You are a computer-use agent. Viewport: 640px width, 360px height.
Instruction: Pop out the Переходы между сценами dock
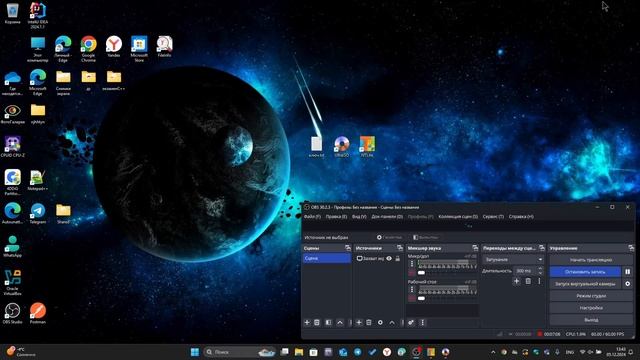(x=542, y=248)
